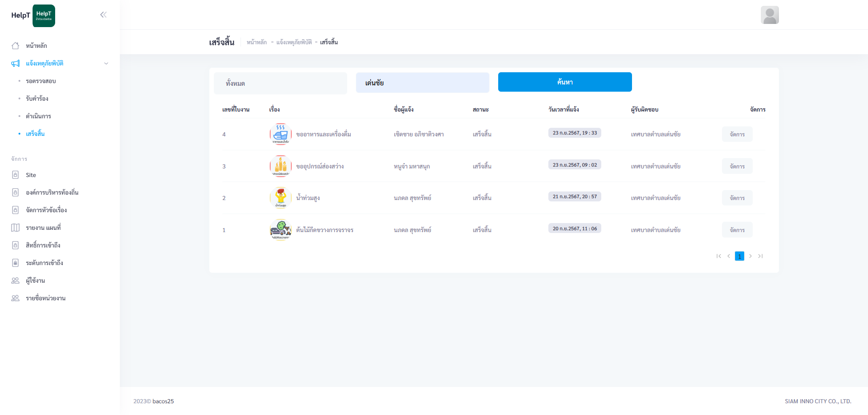Open the เสร็จสิ้น submenu item

[x=35, y=134]
